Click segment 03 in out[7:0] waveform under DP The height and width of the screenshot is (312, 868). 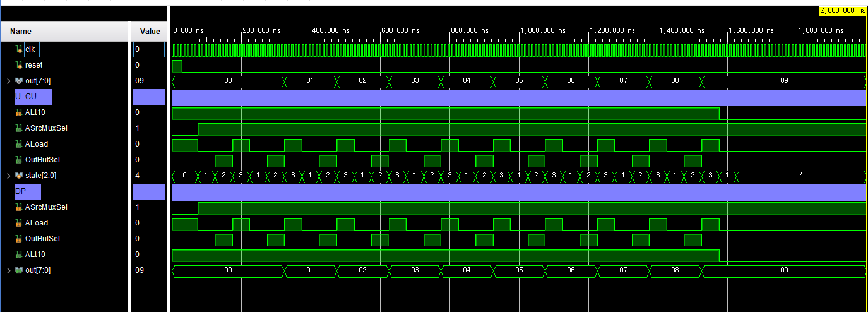[415, 270]
